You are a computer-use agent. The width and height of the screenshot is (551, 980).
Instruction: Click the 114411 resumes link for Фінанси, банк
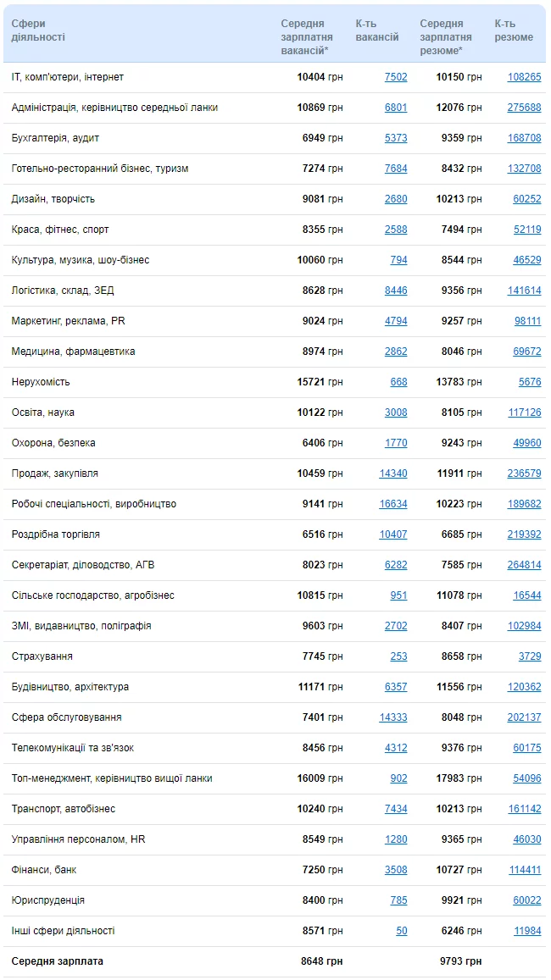click(524, 870)
